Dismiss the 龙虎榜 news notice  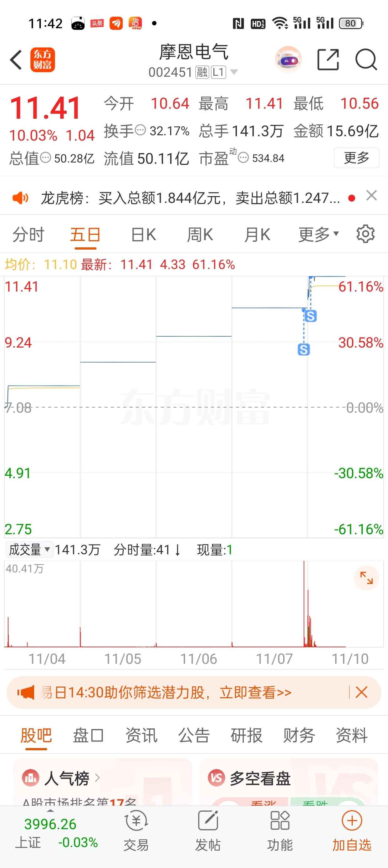click(371, 195)
